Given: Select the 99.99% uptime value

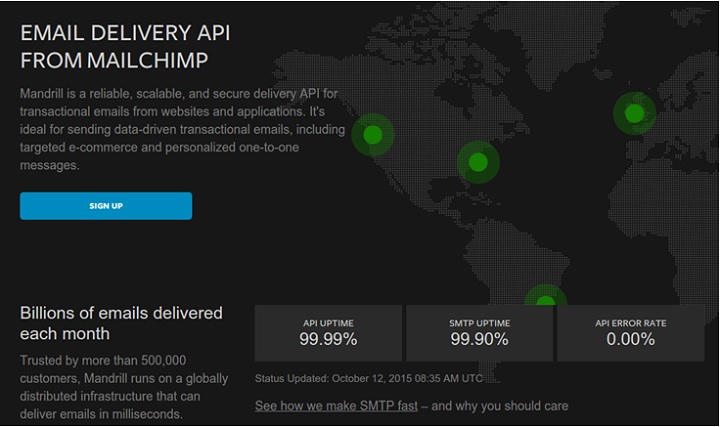Looking at the screenshot, I should click(328, 340).
